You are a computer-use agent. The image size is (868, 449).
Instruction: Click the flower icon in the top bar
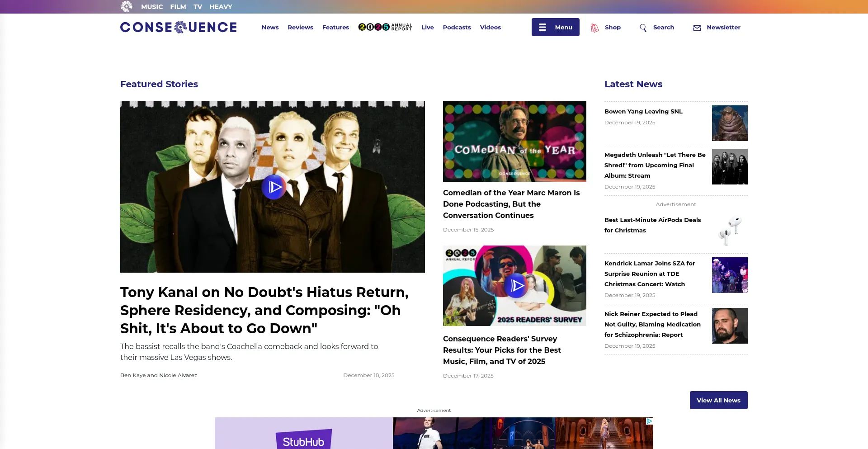click(x=127, y=6)
